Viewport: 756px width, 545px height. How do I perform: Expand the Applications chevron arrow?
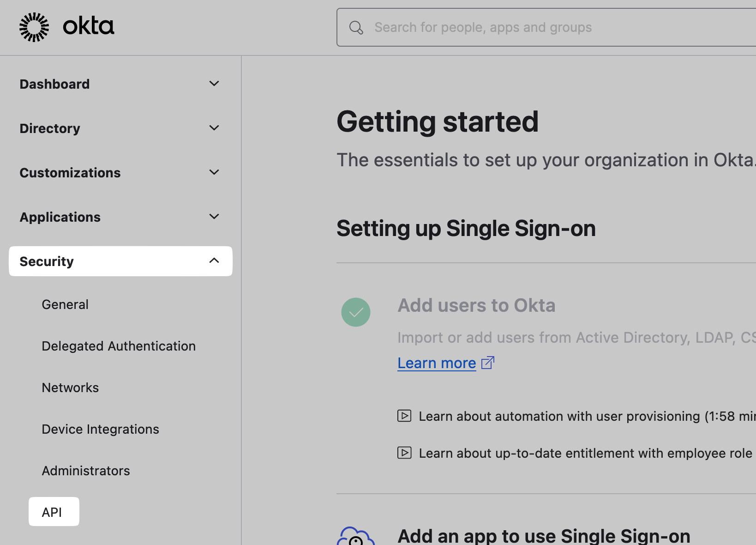click(214, 217)
